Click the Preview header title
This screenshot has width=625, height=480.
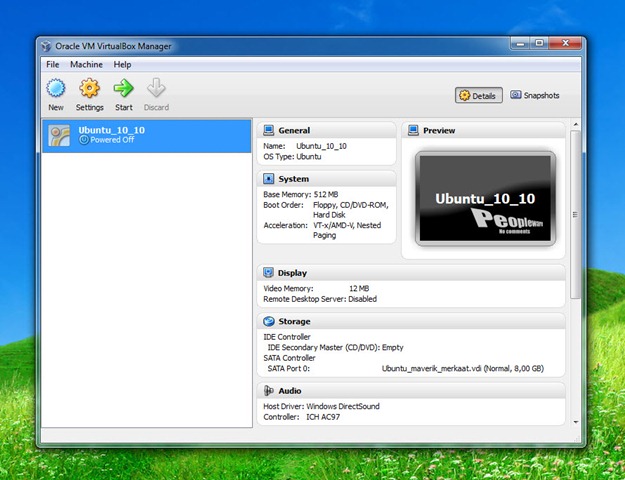(x=439, y=130)
